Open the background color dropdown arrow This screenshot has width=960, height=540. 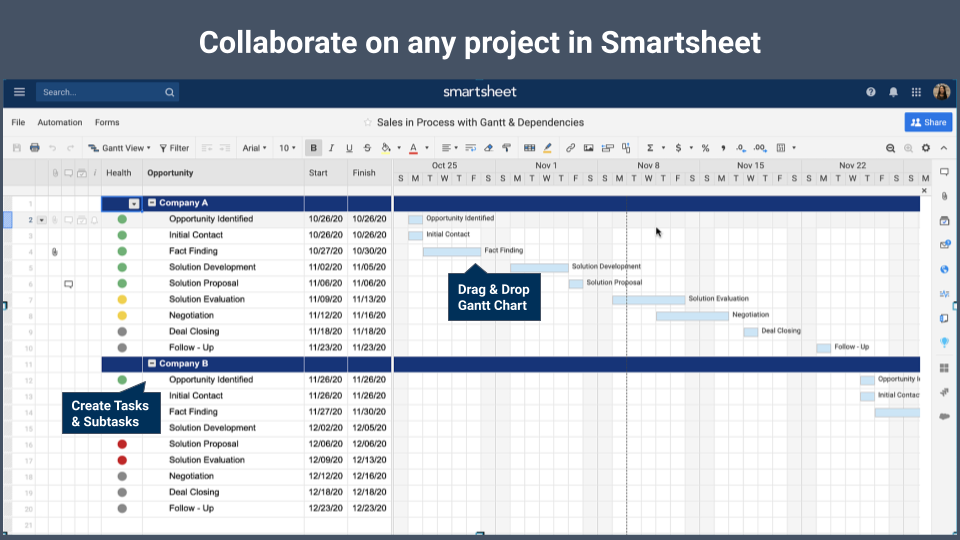click(x=399, y=148)
